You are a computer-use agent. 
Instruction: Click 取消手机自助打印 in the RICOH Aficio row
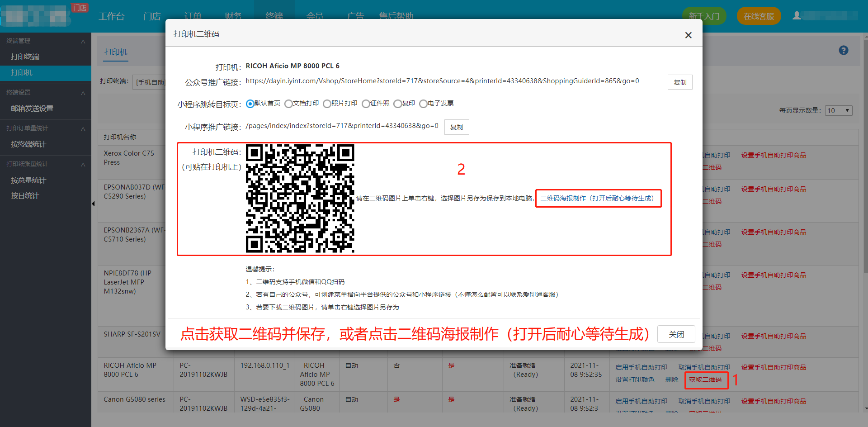click(x=704, y=367)
